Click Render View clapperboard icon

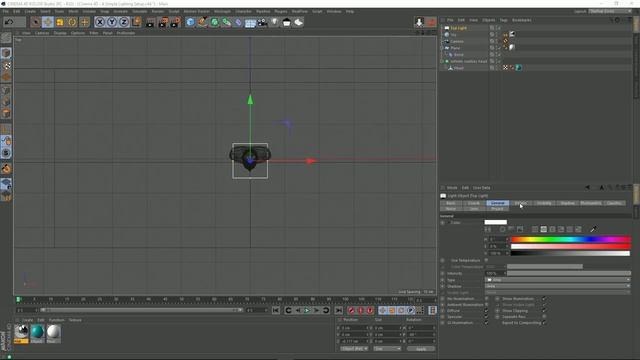click(x=150, y=22)
